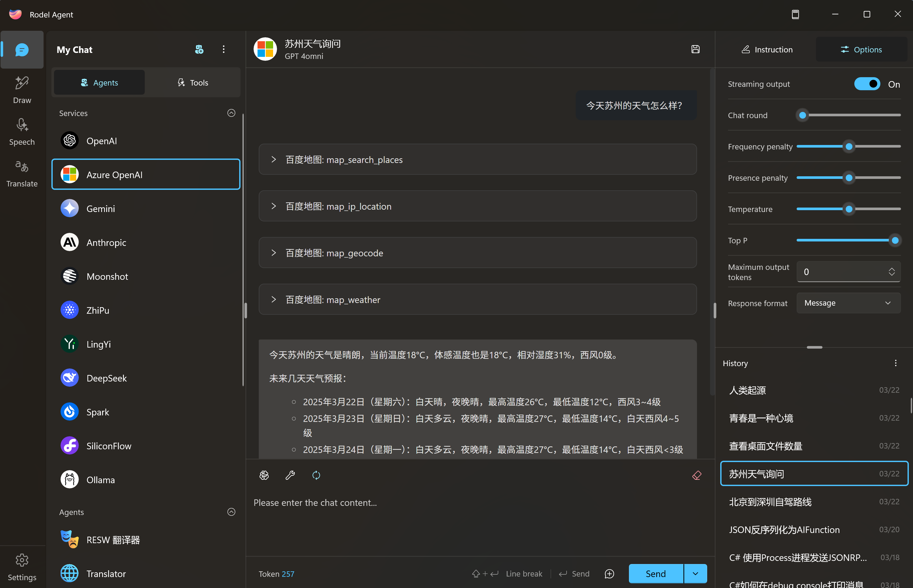Collapse the Services section
The image size is (913, 588).
coord(231,113)
